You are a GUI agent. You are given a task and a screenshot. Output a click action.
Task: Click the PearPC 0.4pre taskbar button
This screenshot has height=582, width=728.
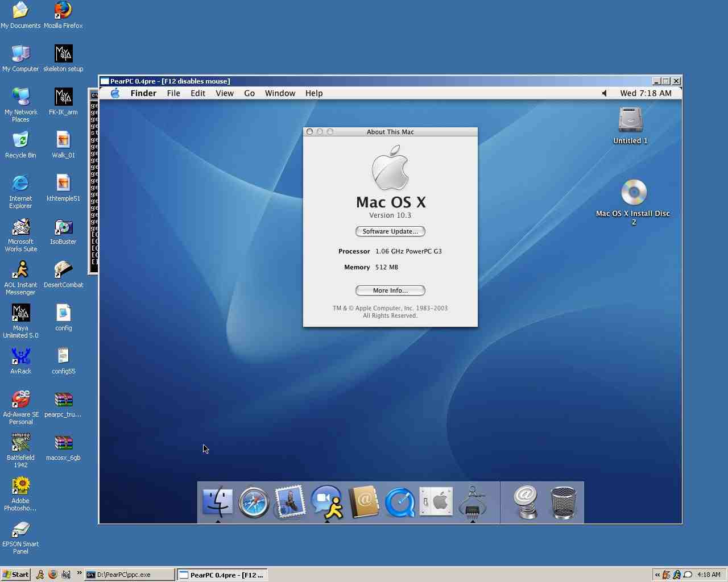pyautogui.click(x=222, y=575)
